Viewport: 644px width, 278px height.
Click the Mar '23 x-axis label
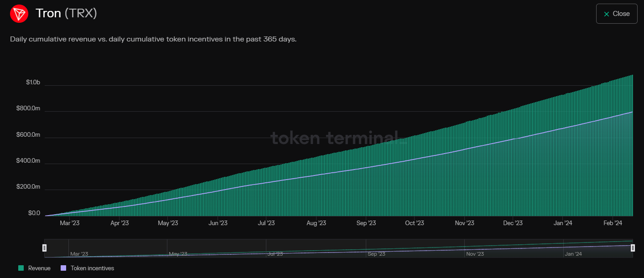pos(70,223)
